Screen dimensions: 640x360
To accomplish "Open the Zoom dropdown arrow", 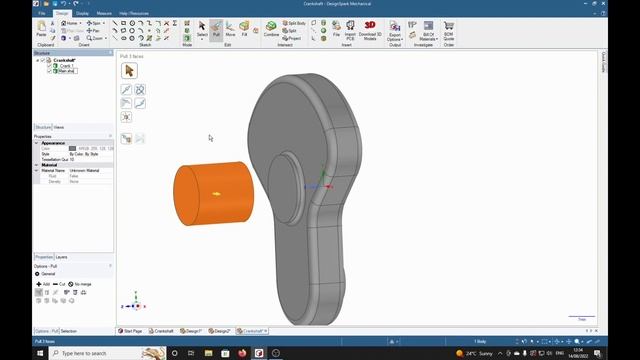I will (106, 38).
